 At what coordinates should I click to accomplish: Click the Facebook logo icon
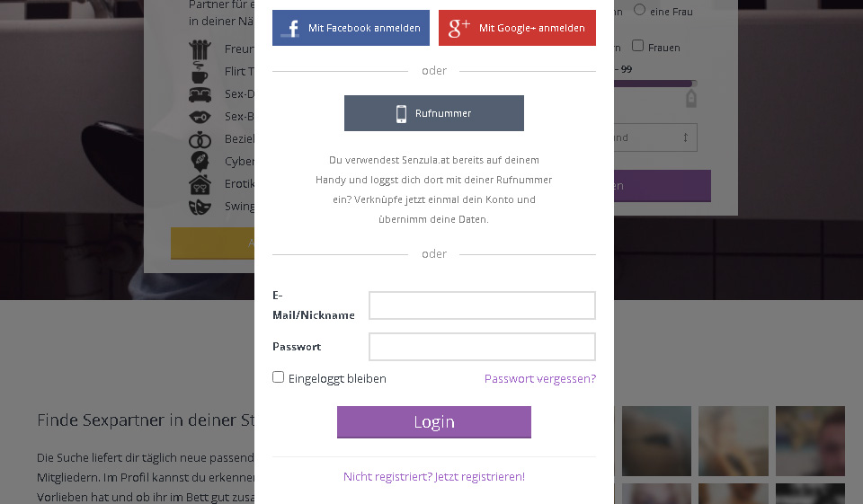(290, 28)
